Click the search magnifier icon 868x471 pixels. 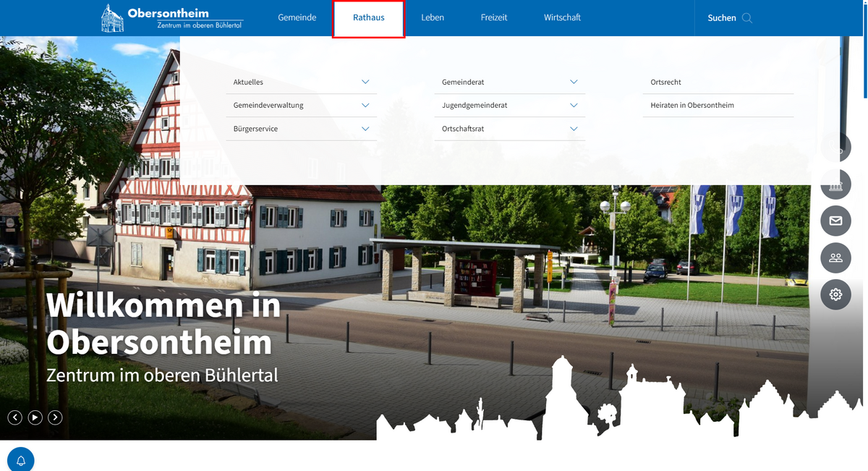pyautogui.click(x=747, y=18)
